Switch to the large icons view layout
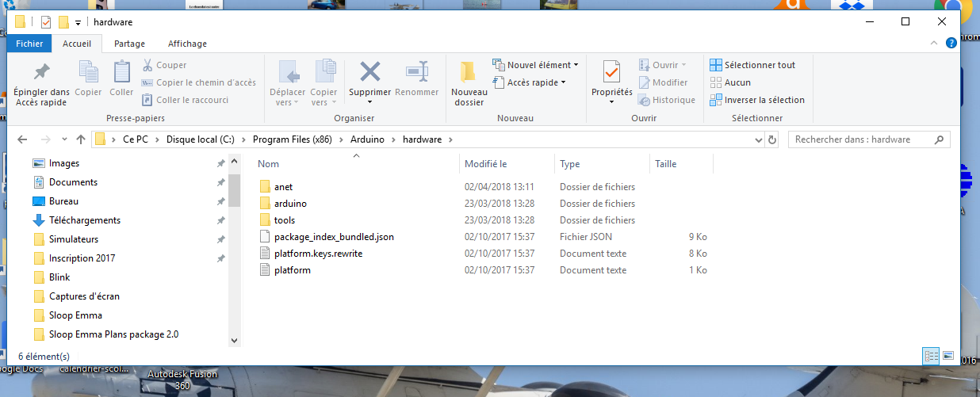This screenshot has width=980, height=397. 948,356
